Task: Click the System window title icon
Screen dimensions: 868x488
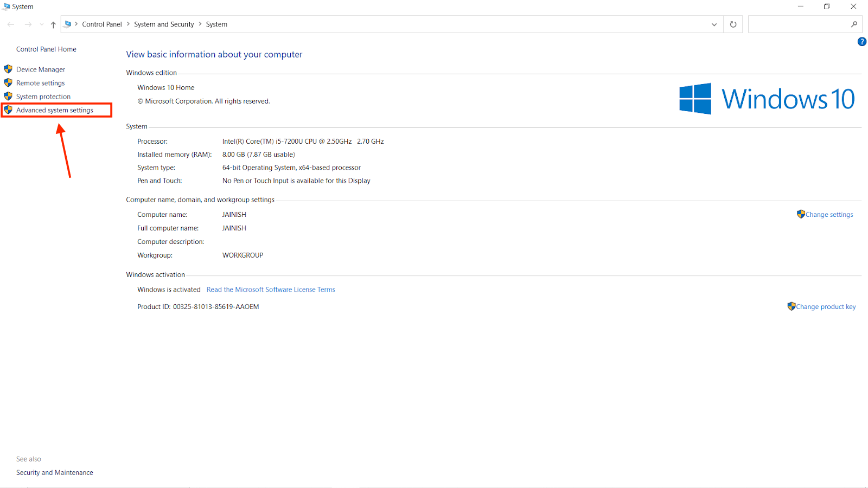Action: (x=7, y=7)
